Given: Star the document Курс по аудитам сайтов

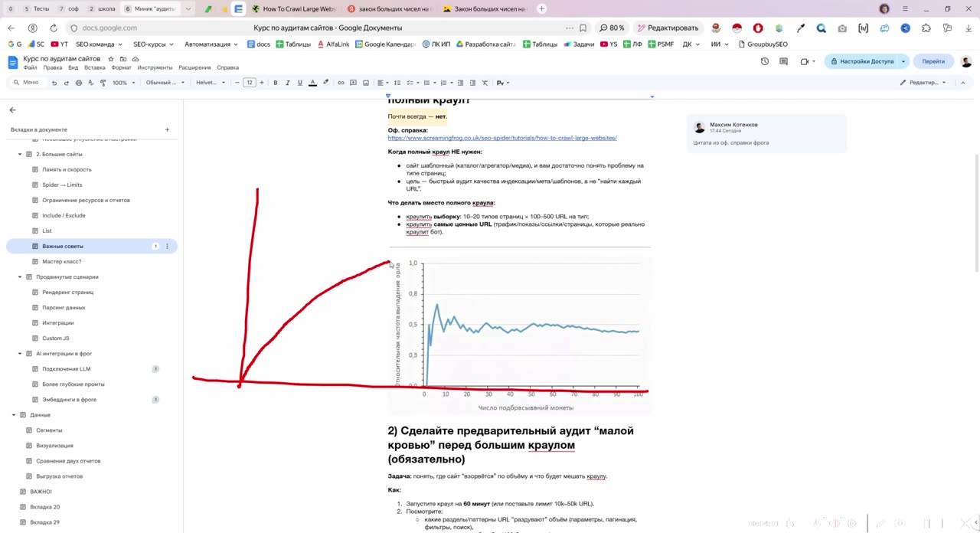Looking at the screenshot, I should tap(111, 59).
